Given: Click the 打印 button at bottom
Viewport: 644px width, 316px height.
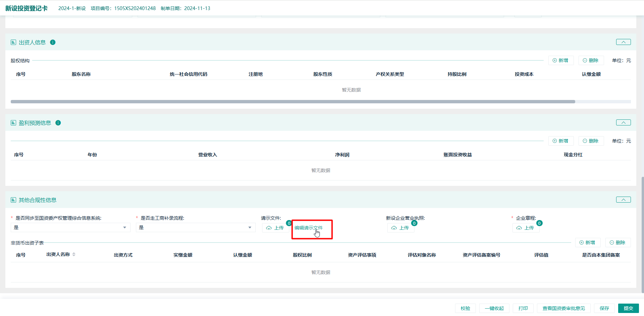Looking at the screenshot, I should point(523,308).
